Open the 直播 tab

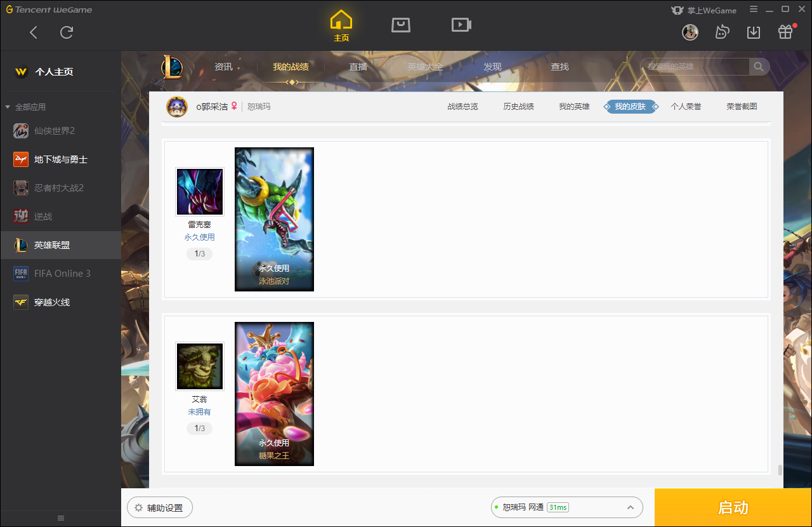click(x=358, y=67)
